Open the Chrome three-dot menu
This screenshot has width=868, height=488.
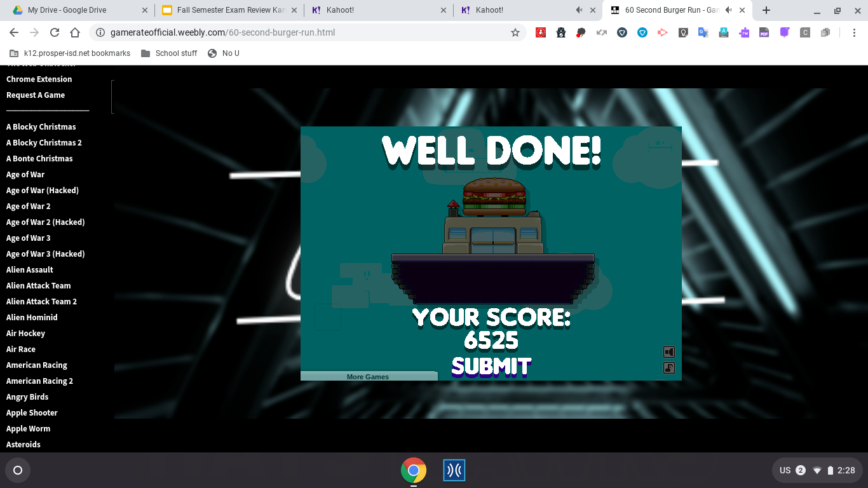854,32
